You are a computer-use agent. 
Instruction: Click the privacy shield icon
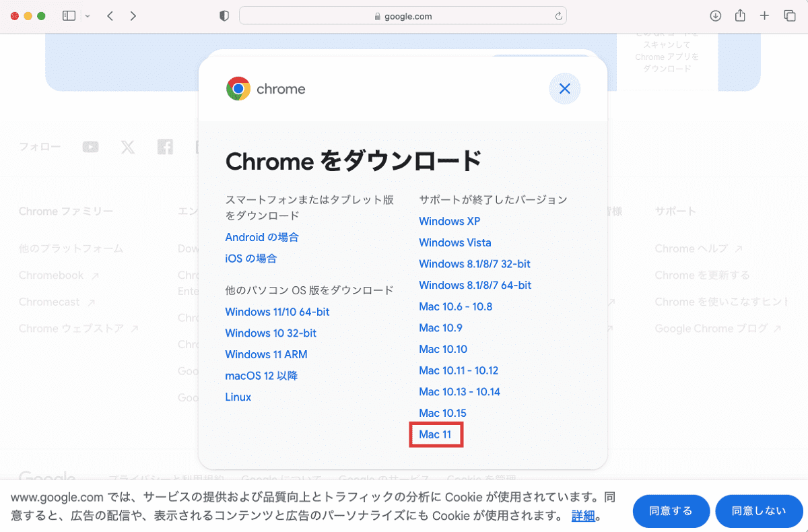[x=224, y=16]
